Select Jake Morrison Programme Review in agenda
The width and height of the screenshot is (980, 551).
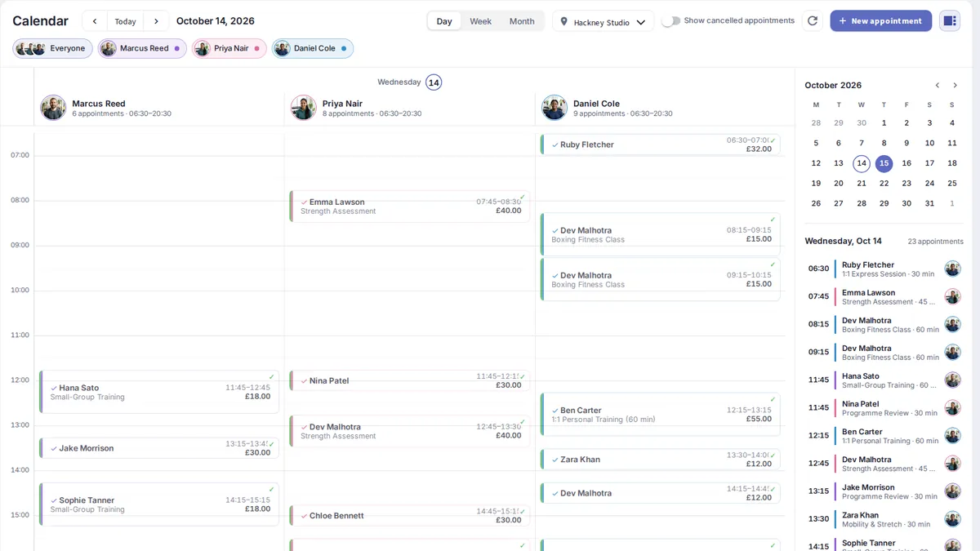884,491
